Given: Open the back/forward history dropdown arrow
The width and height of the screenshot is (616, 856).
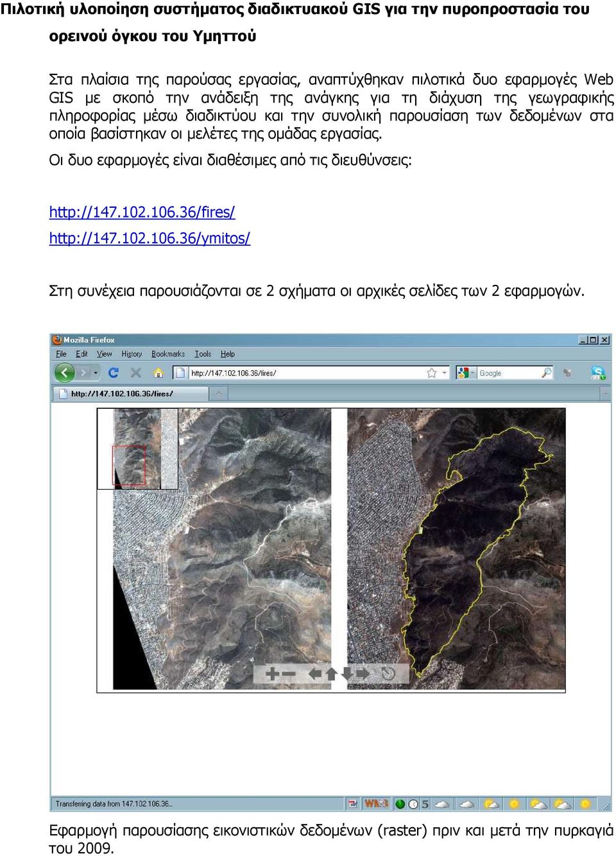Looking at the screenshot, I should (96, 373).
